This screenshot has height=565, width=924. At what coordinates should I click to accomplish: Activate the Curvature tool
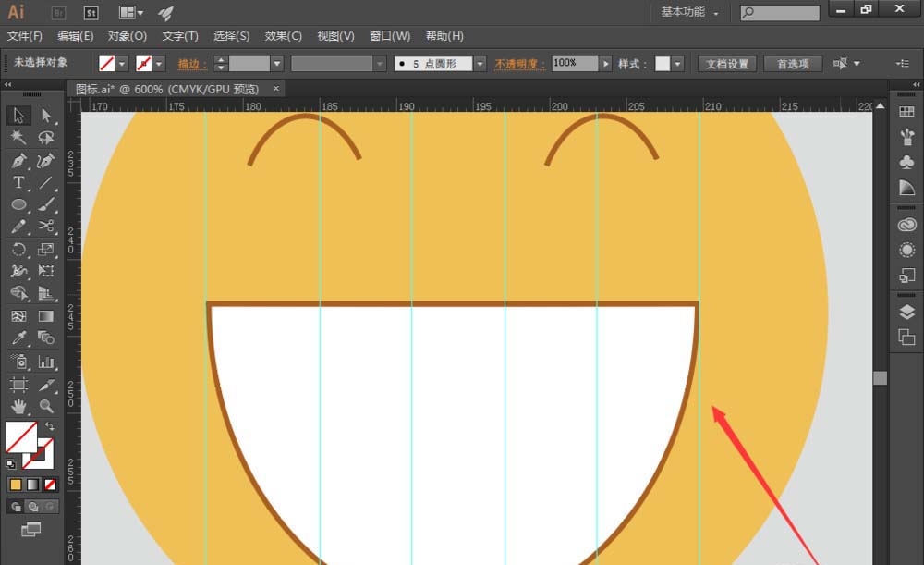pos(46,160)
